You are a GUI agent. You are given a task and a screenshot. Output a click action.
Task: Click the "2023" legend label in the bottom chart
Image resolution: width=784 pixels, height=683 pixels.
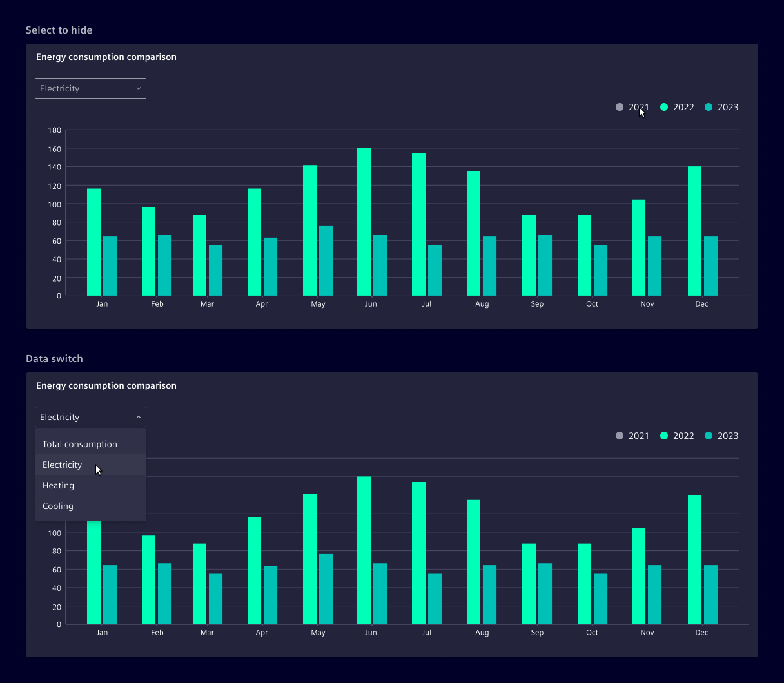click(x=727, y=436)
